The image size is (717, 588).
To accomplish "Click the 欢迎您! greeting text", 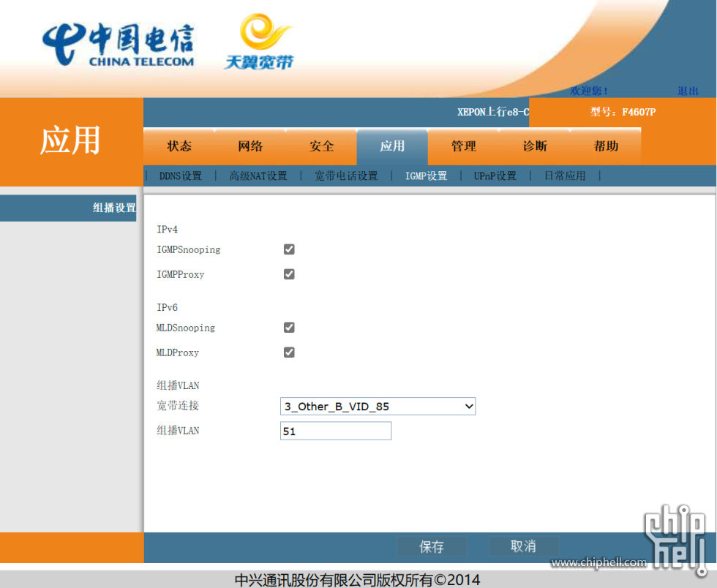I will pos(589,91).
